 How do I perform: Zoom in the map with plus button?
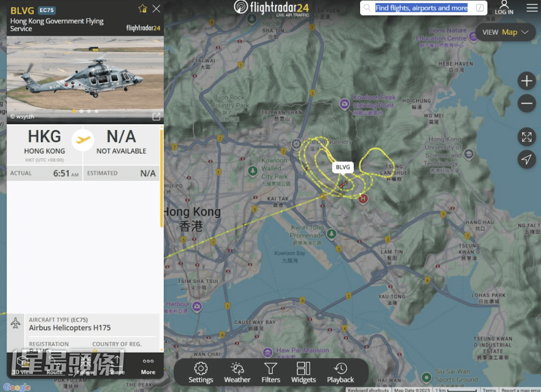pos(527,81)
